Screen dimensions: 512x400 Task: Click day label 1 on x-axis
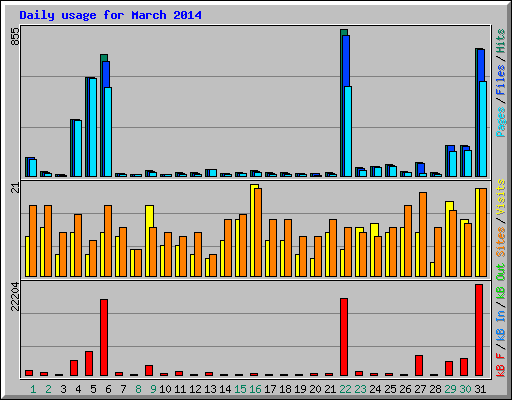point(33,389)
